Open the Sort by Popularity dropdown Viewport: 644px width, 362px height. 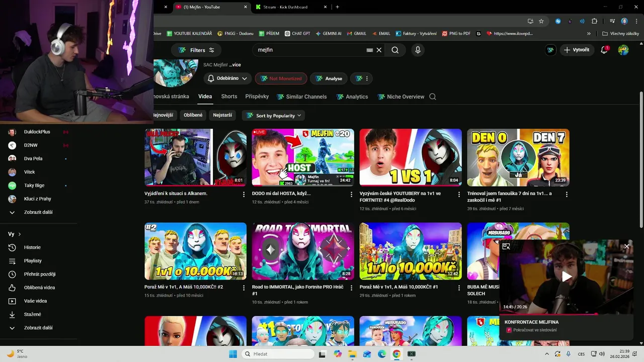pyautogui.click(x=273, y=116)
